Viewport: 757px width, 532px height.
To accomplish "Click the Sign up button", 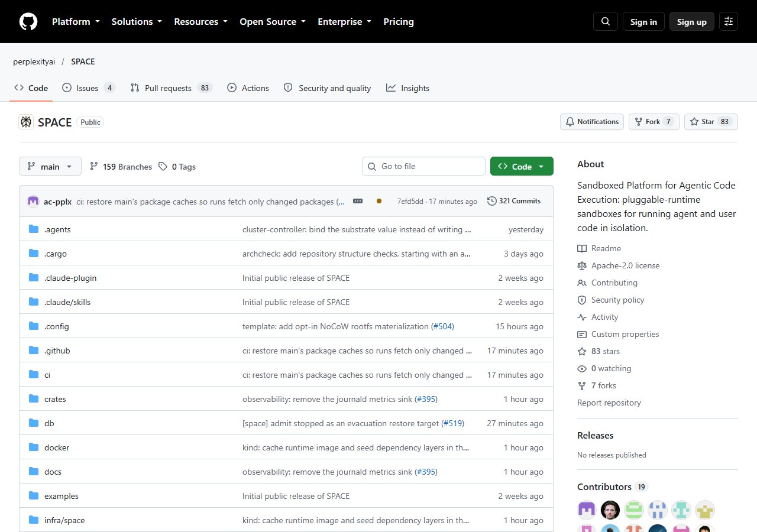I will [x=692, y=22].
